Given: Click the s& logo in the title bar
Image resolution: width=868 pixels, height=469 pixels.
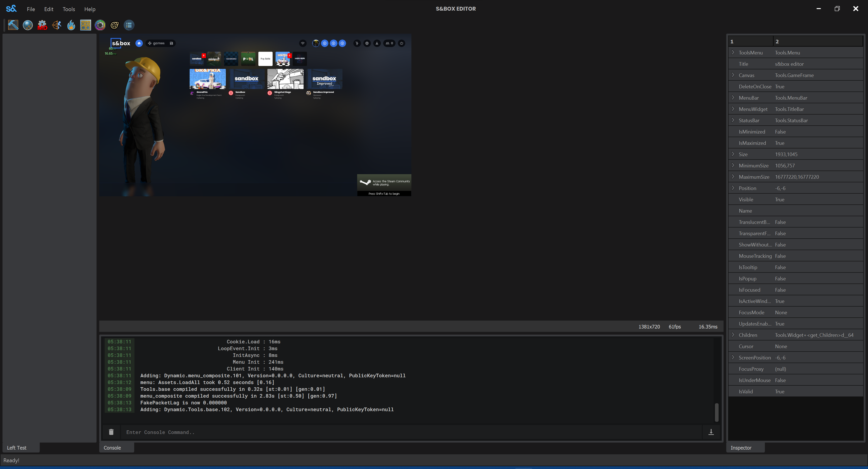Looking at the screenshot, I should click(11, 8).
